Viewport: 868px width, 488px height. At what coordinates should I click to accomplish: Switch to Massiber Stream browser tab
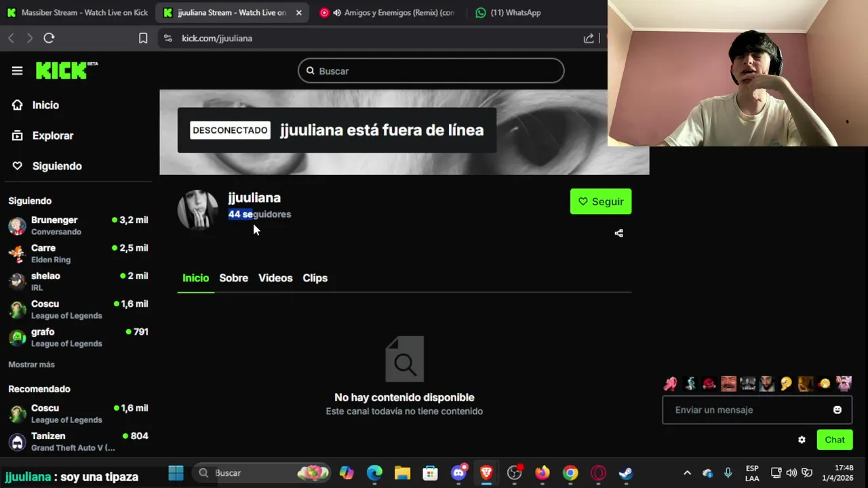(x=77, y=12)
